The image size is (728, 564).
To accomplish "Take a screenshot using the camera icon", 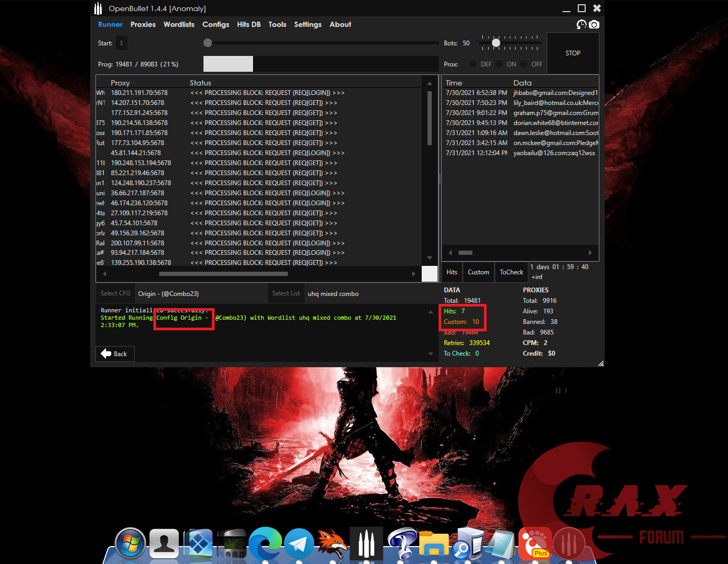I will click(595, 24).
